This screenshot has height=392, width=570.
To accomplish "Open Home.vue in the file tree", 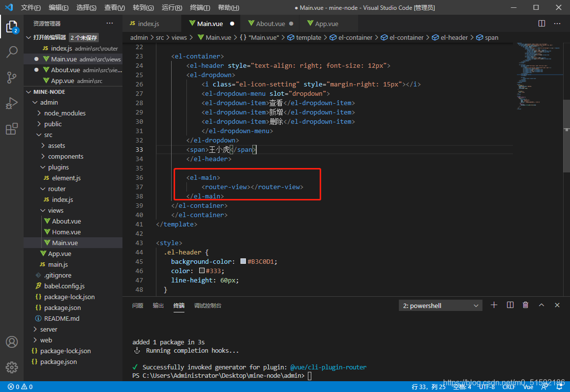I will (x=66, y=232).
